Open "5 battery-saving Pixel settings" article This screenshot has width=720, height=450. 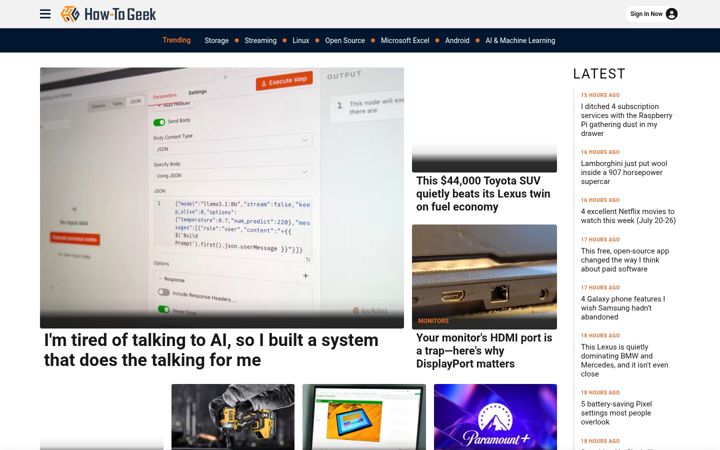pyautogui.click(x=616, y=413)
